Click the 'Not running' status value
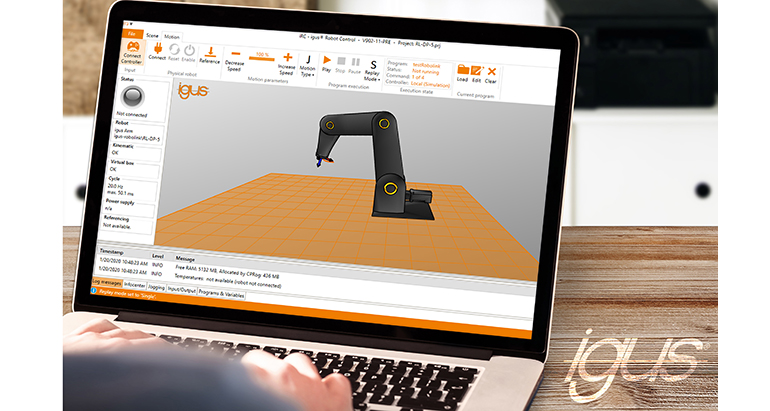This screenshot has width=770, height=411. click(x=426, y=72)
